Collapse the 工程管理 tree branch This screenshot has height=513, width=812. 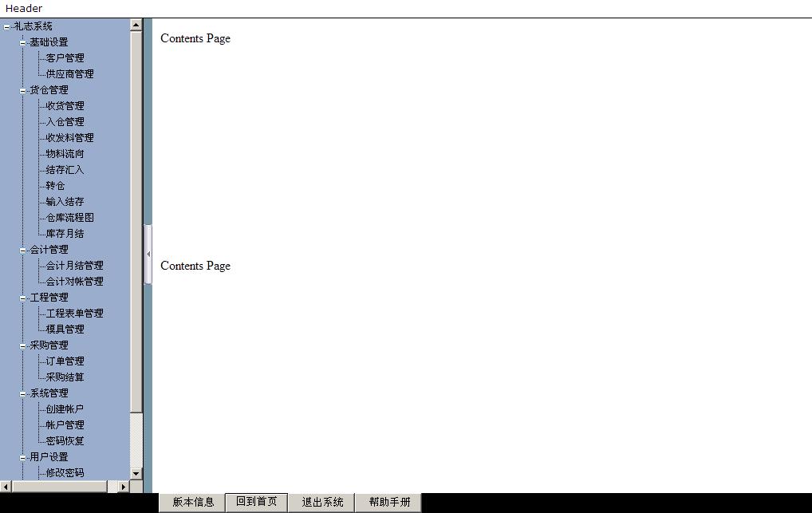click(23, 298)
